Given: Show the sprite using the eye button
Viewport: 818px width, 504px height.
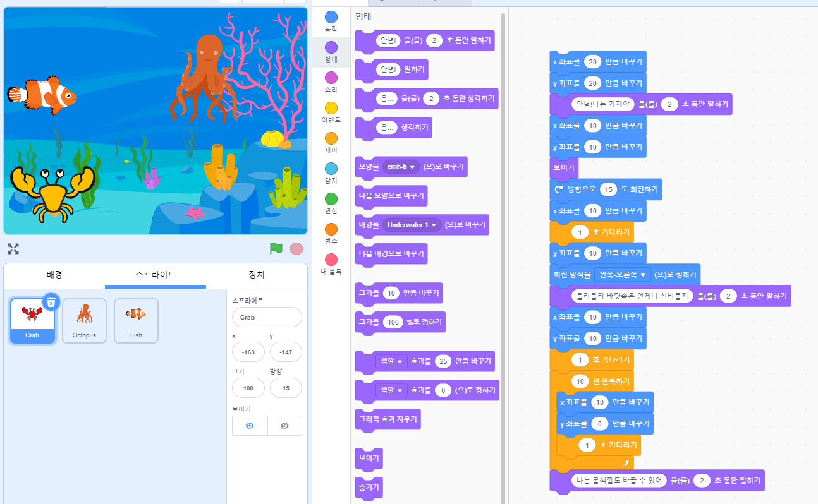Looking at the screenshot, I should pyautogui.click(x=250, y=426).
